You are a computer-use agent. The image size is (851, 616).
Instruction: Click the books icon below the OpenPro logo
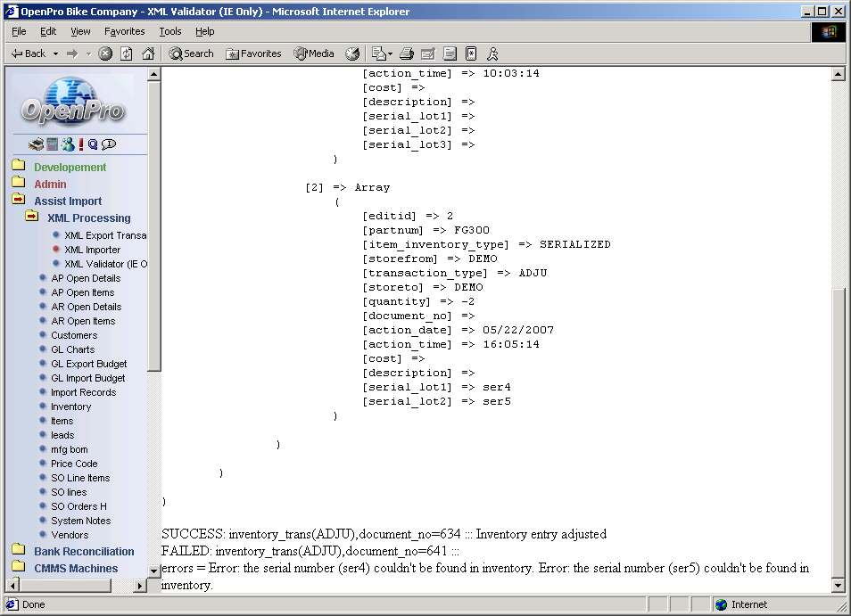pyautogui.click(x=36, y=144)
